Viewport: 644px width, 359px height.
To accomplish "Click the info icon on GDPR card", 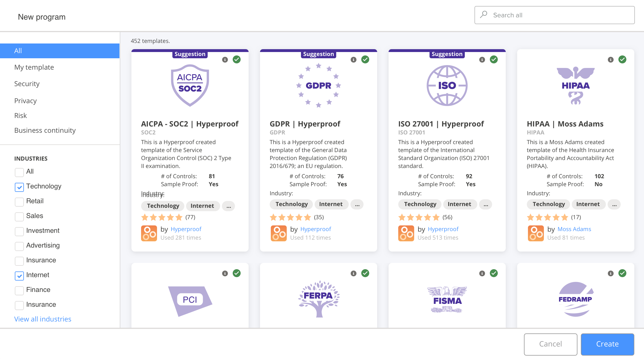I will [x=354, y=60].
